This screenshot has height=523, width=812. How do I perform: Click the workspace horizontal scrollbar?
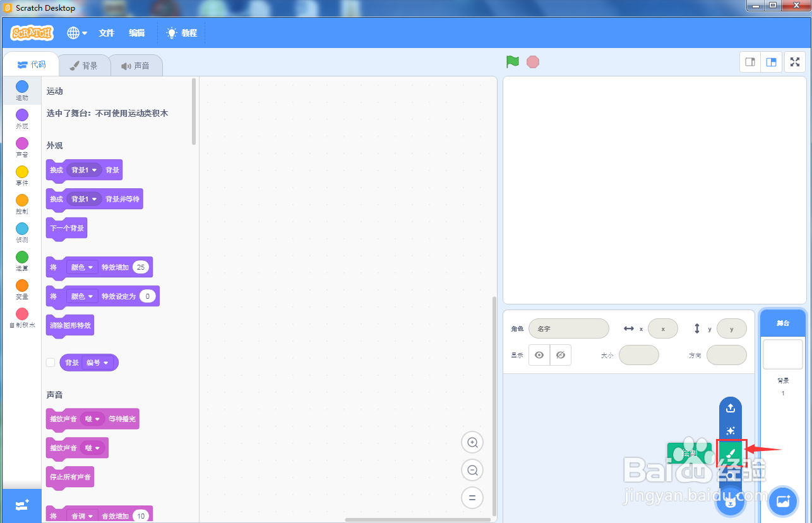pos(418,520)
